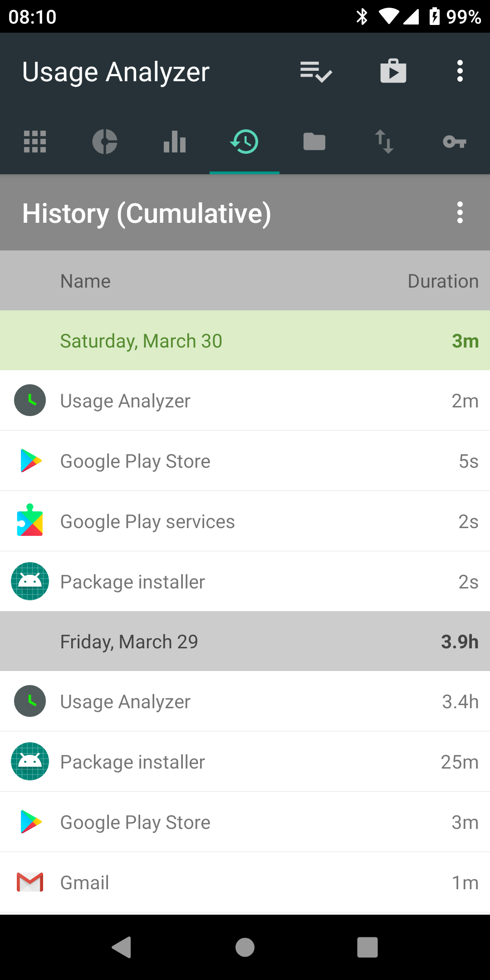The height and width of the screenshot is (980, 490).
Task: Open the app bar overflow menu
Action: (x=460, y=72)
